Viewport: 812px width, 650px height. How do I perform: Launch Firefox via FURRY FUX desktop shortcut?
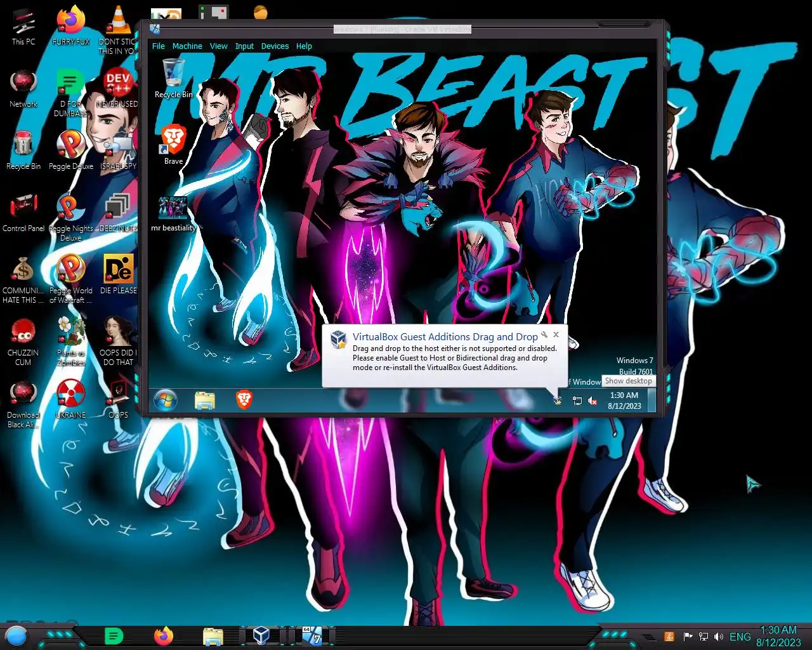pos(70,26)
